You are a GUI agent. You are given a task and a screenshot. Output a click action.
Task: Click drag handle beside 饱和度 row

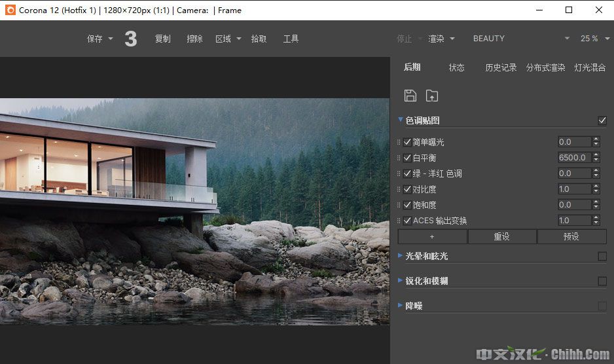[x=399, y=205]
